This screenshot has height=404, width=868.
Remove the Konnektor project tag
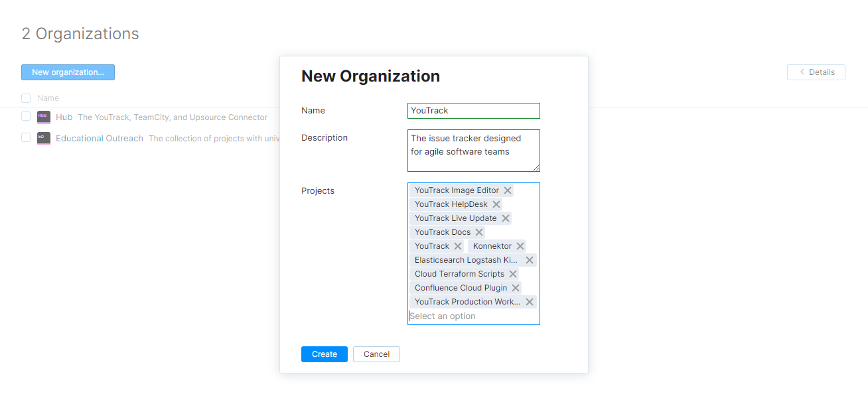point(520,245)
